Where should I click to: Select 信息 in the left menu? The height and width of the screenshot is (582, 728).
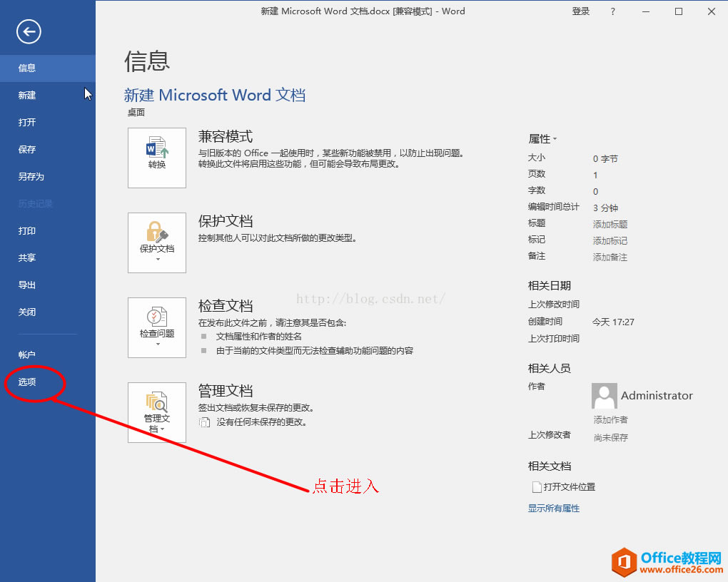coord(48,68)
